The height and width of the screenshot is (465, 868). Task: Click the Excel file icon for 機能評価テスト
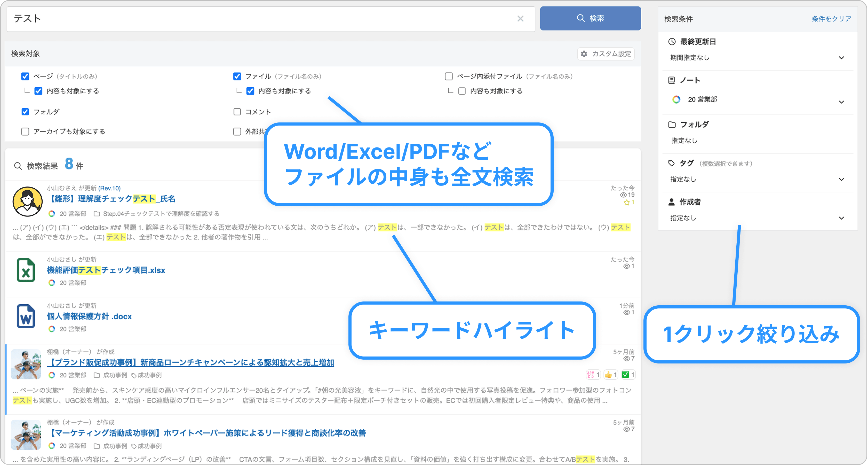[x=26, y=270]
